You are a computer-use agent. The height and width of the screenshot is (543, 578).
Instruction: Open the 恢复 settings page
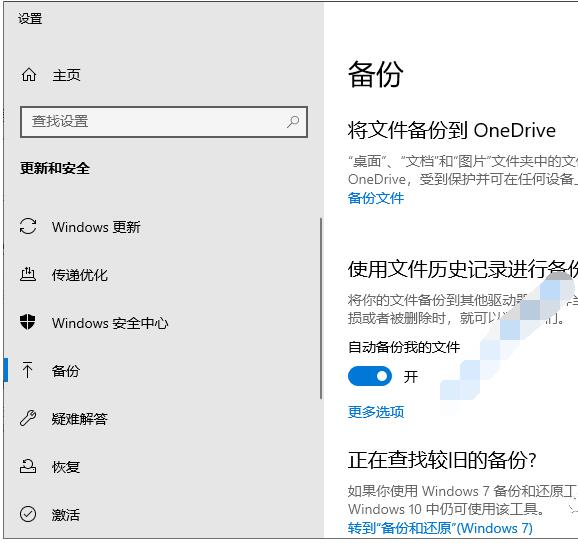[x=66, y=467]
